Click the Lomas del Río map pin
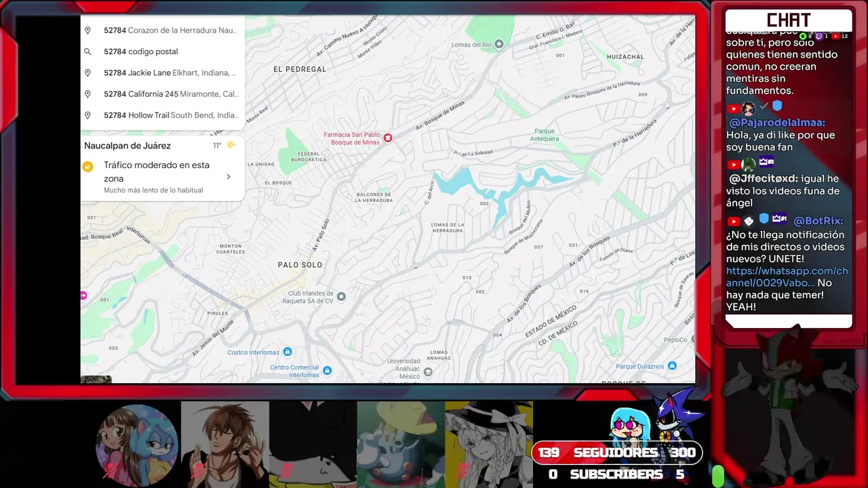 click(499, 45)
